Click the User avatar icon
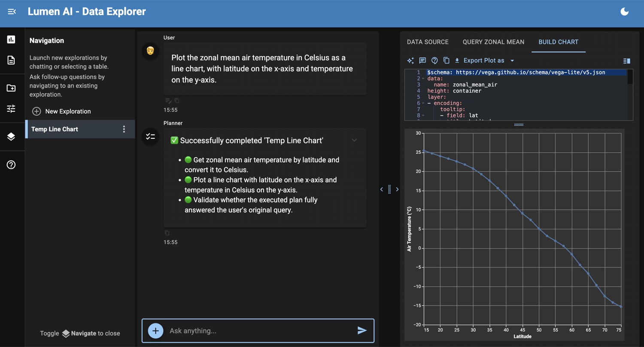 [150, 51]
